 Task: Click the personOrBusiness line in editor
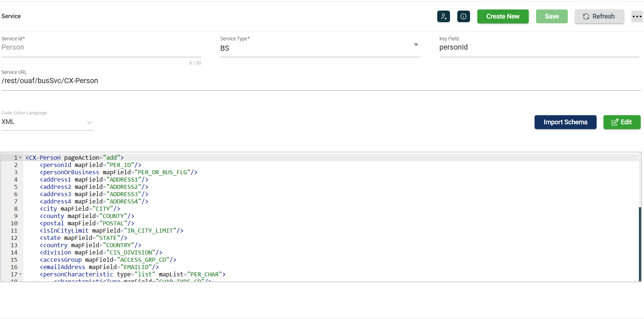coord(119,172)
